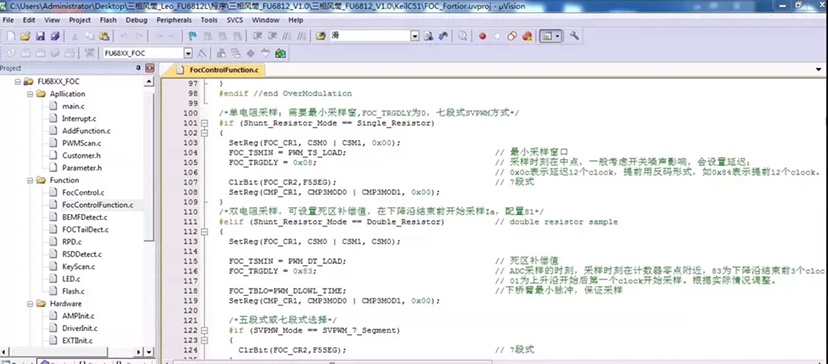828x364 pixels.
Task: Open Options for Target icon
Action: (x=201, y=53)
